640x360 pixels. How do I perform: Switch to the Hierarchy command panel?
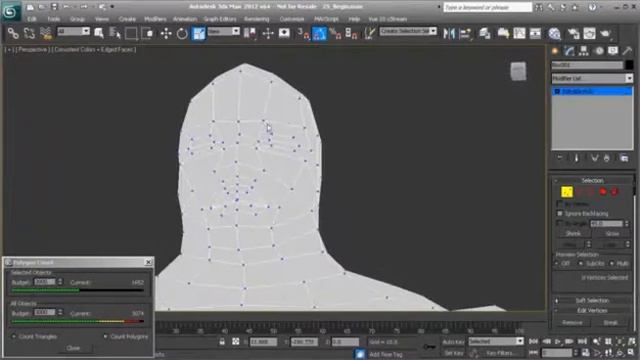click(x=584, y=51)
